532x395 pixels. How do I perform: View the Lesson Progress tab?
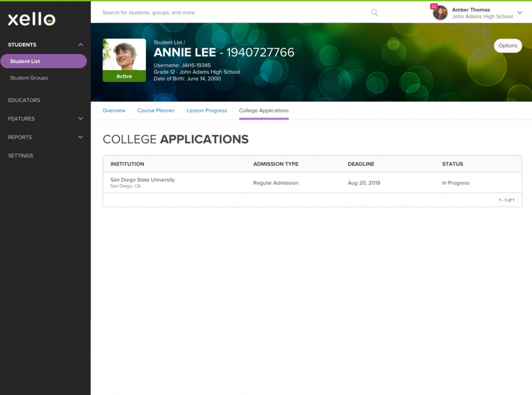click(x=206, y=110)
